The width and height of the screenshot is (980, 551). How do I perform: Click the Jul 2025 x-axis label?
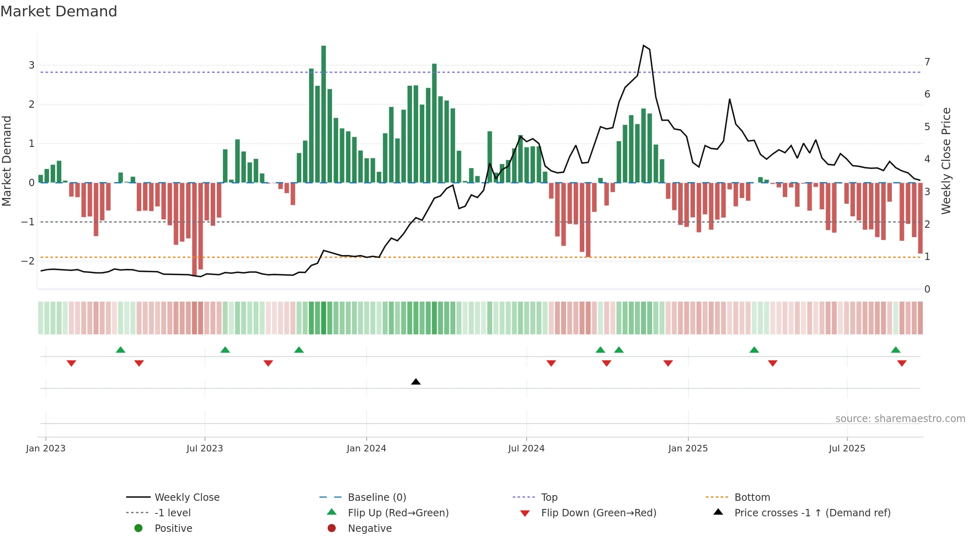pyautogui.click(x=847, y=448)
